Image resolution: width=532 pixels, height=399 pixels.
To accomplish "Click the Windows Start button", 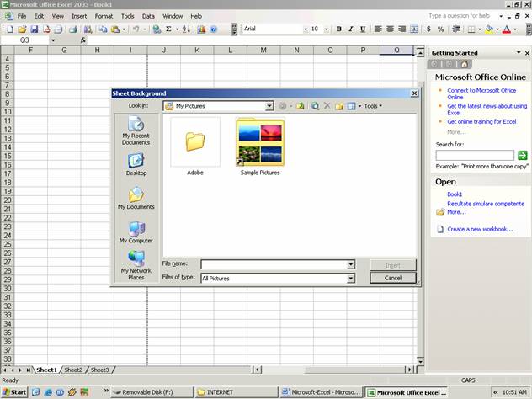I will [14, 392].
